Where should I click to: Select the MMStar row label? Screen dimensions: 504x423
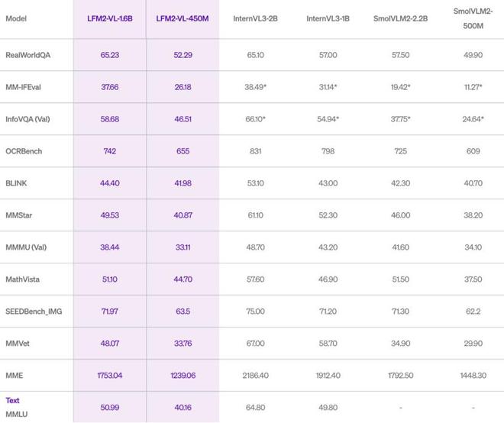(18, 215)
